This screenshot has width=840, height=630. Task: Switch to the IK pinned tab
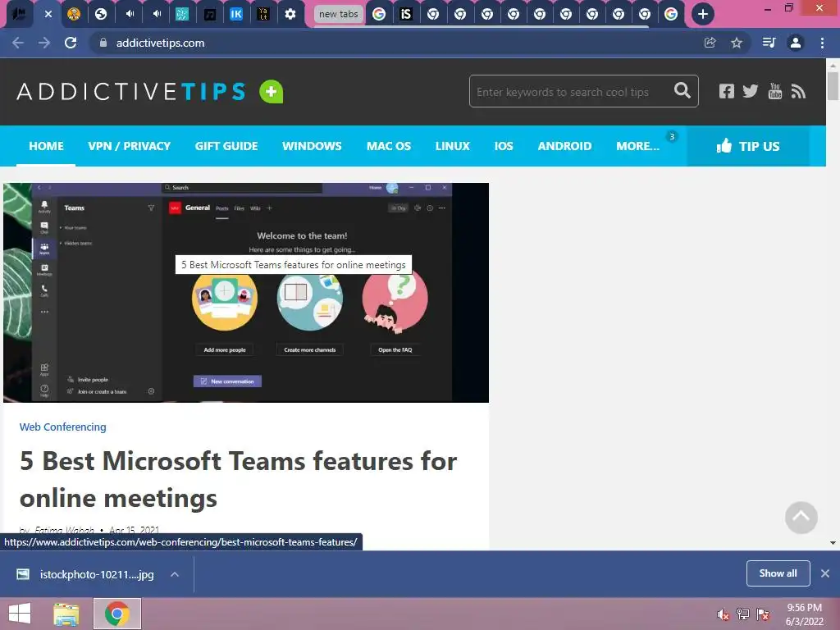[235, 14]
